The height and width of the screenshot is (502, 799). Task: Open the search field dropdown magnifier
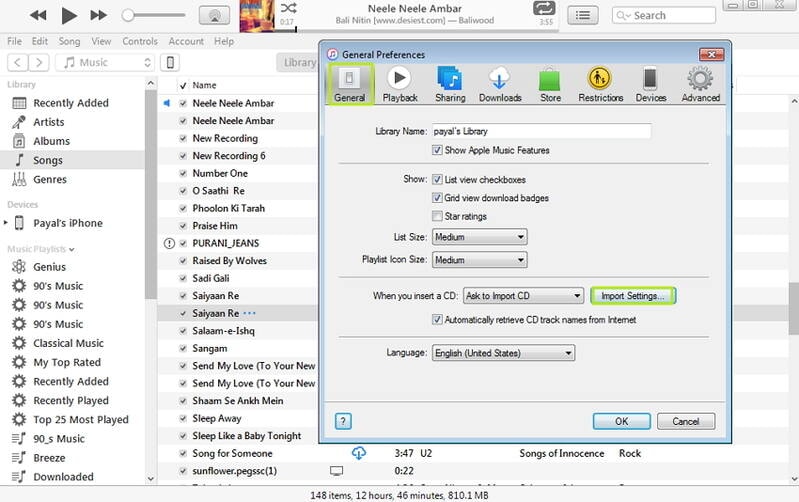[x=623, y=16]
